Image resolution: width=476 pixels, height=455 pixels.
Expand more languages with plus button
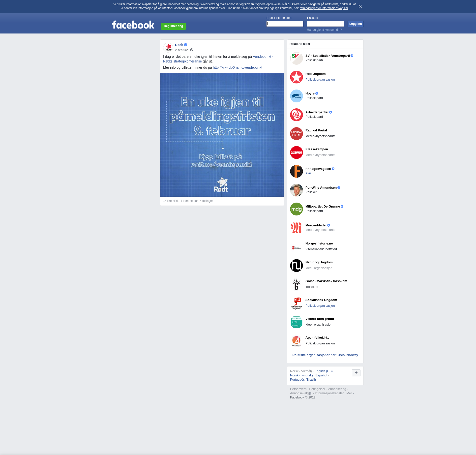click(356, 373)
